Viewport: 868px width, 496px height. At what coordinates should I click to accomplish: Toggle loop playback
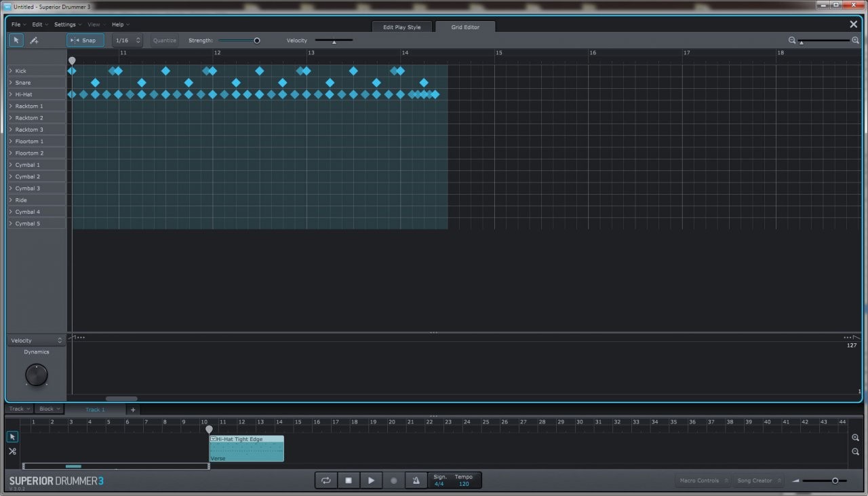coord(326,480)
